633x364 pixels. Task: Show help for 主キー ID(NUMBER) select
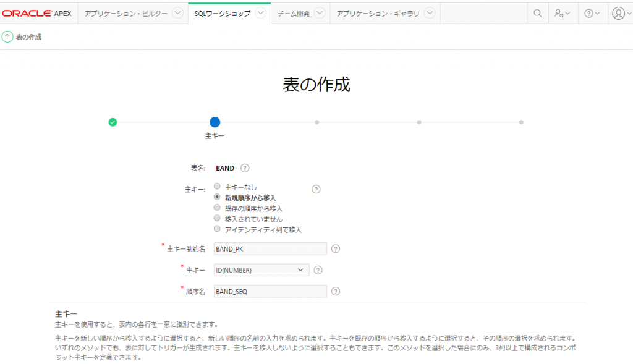[318, 270]
